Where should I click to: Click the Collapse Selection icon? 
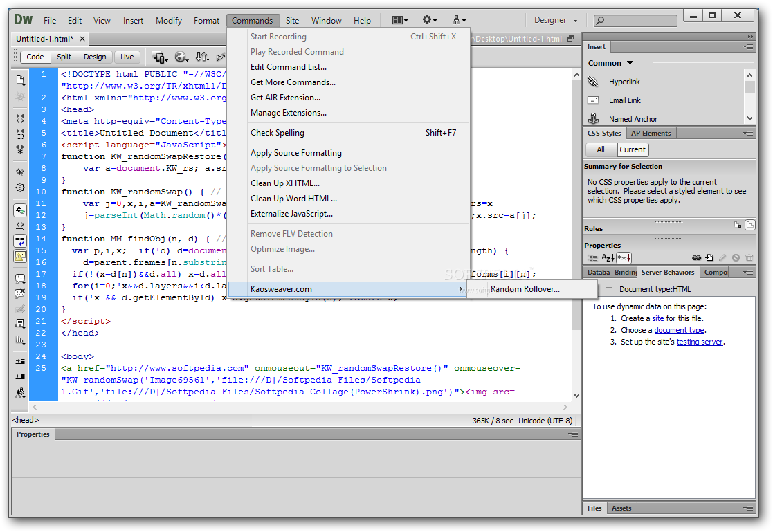coord(19,134)
